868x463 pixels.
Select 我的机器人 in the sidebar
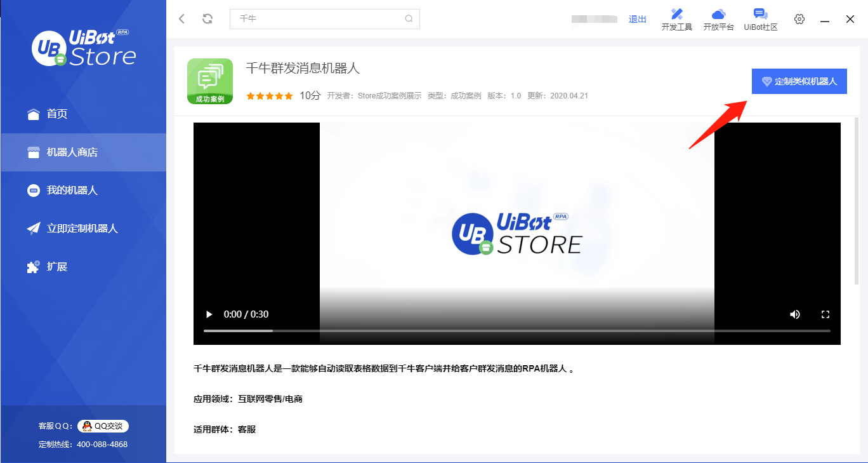click(63, 190)
